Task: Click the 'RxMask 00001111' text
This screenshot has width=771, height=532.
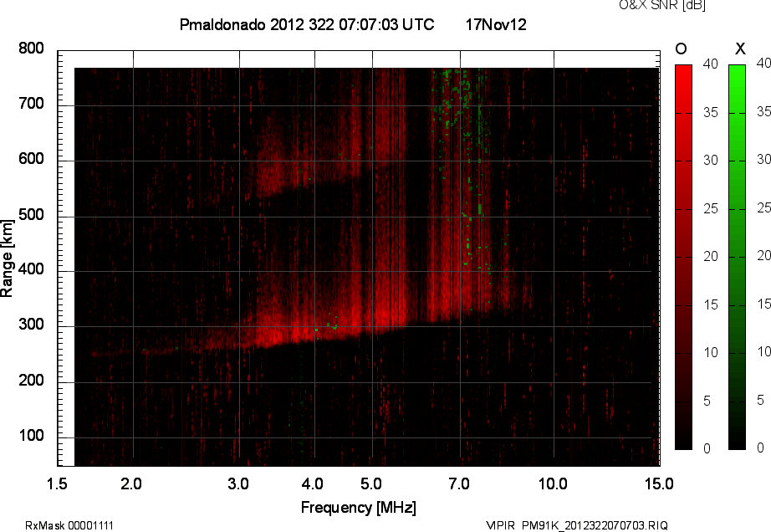Action: [69, 525]
